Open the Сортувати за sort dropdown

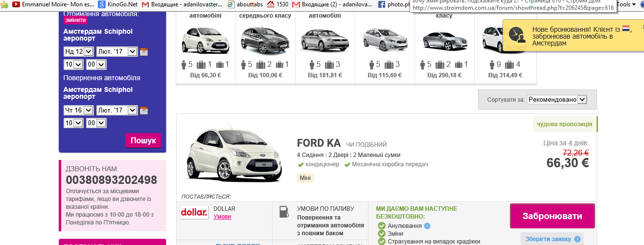(x=557, y=99)
